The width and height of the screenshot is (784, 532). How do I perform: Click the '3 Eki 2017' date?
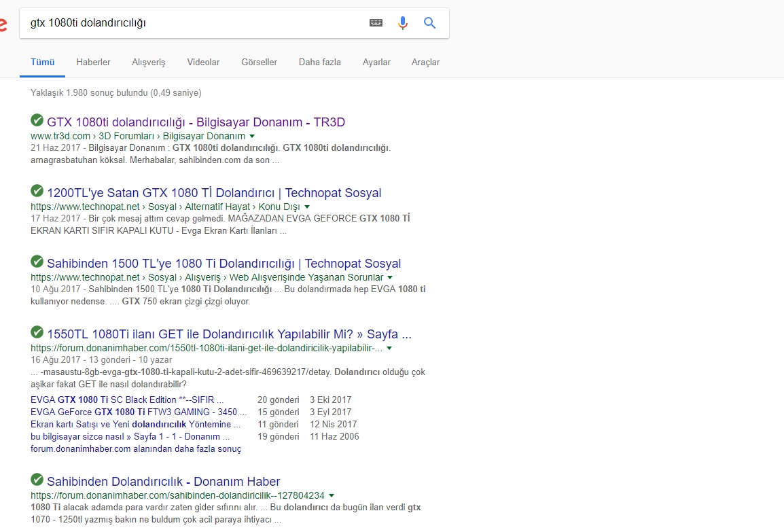(330, 400)
